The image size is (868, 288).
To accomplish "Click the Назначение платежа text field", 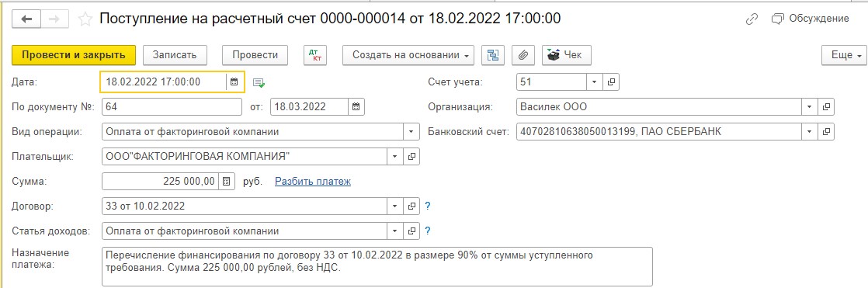I will pos(377,266).
